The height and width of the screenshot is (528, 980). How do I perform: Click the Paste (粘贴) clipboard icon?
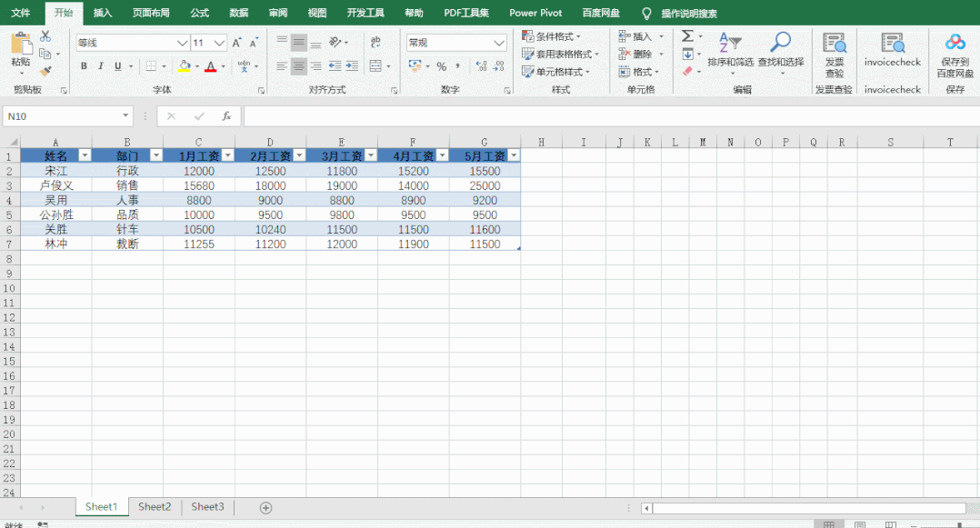coord(21,45)
